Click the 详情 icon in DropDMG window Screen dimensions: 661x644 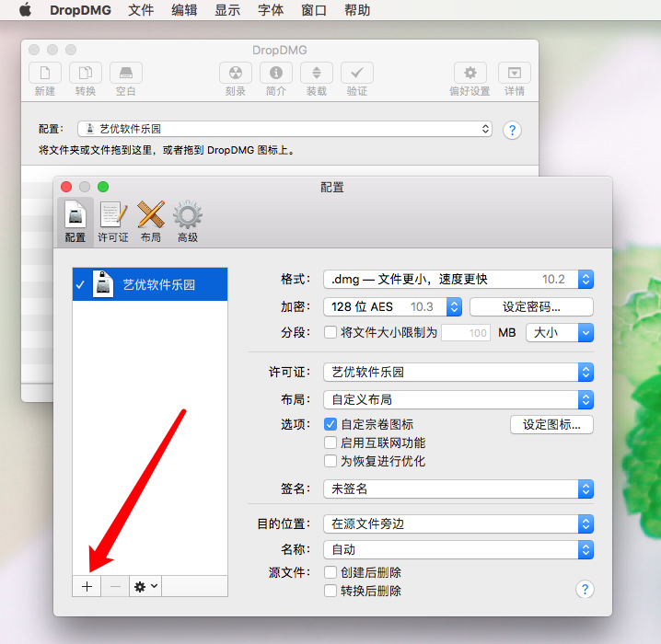coord(515,73)
